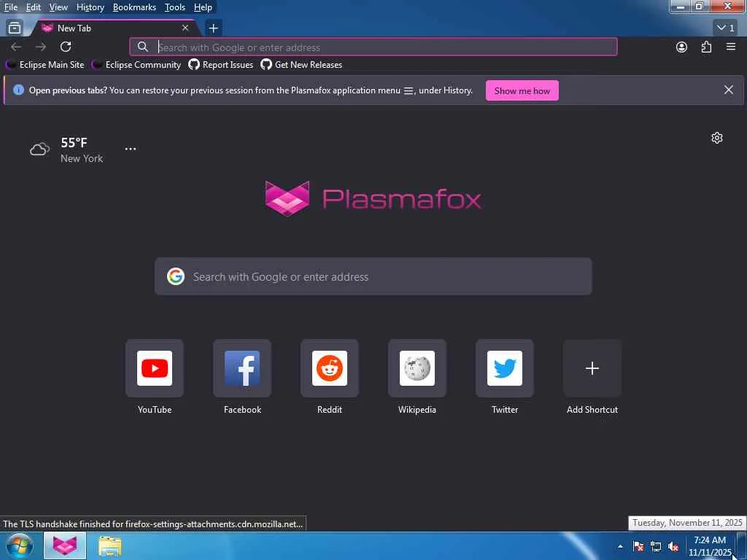Click the taskbar clock showing 7:24 AM

tap(709, 546)
